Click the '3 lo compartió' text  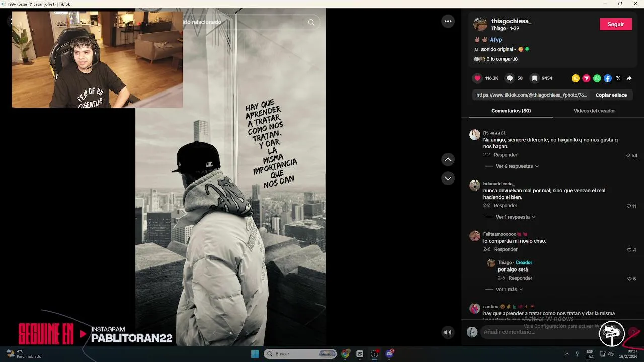502,59
